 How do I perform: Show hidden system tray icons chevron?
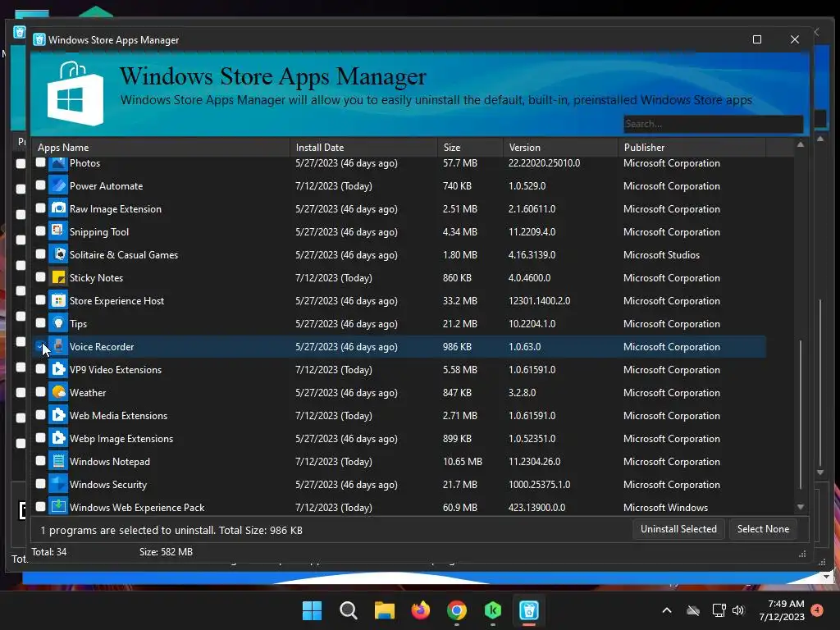[667, 610]
